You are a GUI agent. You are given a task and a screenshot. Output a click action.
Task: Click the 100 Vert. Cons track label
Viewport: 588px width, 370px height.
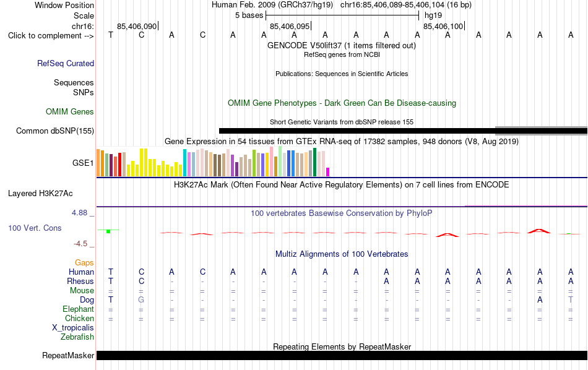(x=35, y=228)
